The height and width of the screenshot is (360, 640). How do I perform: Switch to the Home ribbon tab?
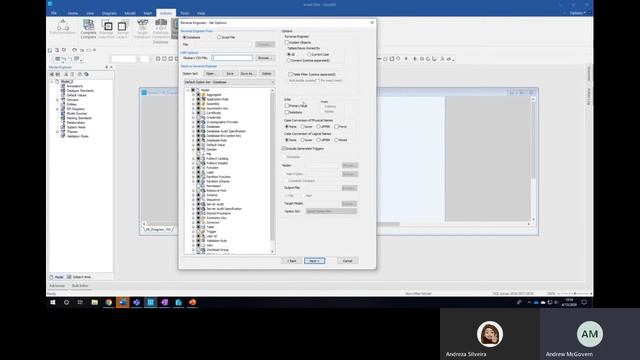click(x=73, y=13)
